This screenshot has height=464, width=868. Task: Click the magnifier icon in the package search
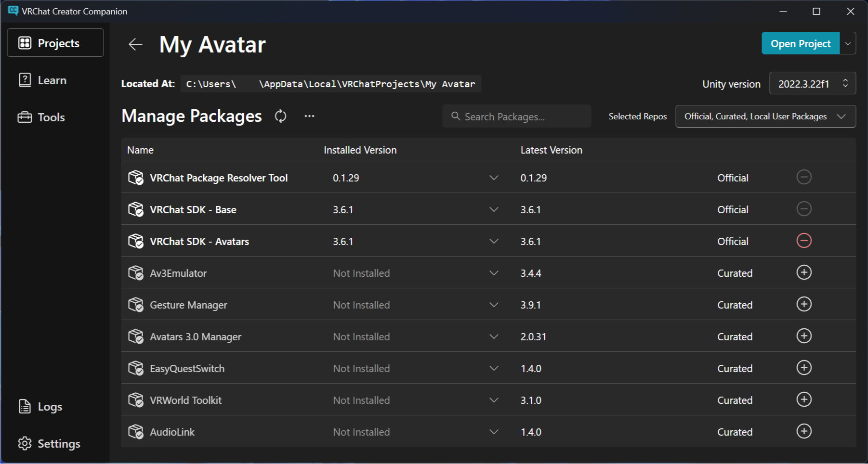point(455,116)
